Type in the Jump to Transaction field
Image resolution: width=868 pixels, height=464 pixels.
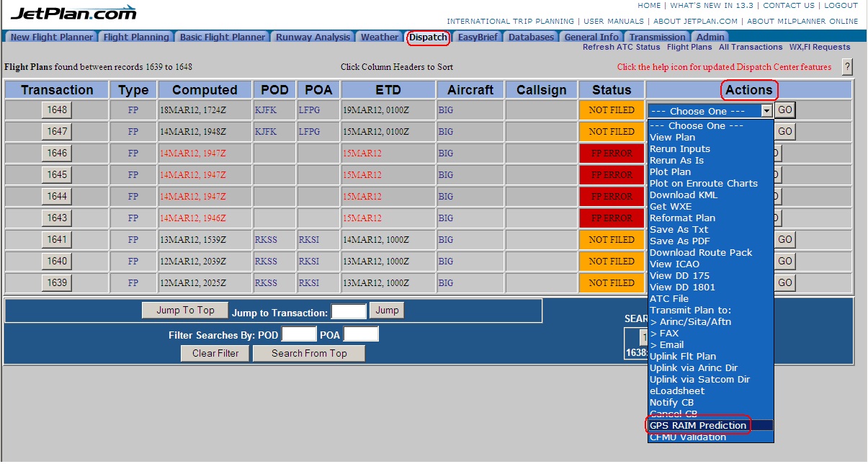(349, 311)
